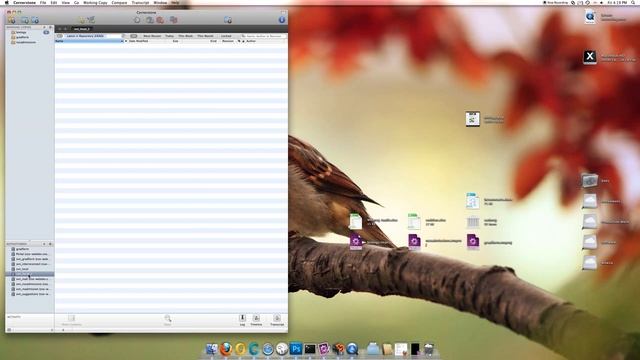
Task: Click the Log button in bottom bar
Action: coord(242,320)
